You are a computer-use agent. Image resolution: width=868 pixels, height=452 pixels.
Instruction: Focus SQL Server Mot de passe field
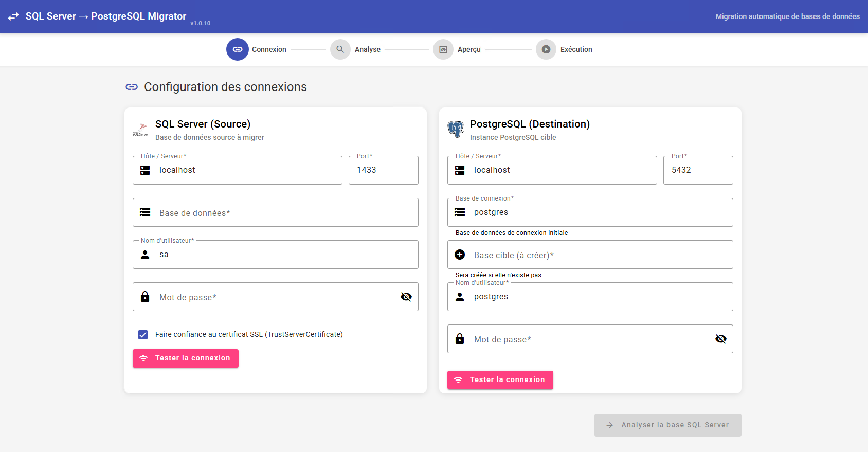pos(276,297)
